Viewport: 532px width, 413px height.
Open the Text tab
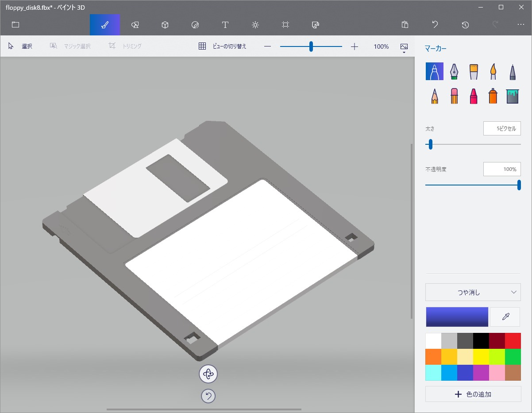coord(225,25)
